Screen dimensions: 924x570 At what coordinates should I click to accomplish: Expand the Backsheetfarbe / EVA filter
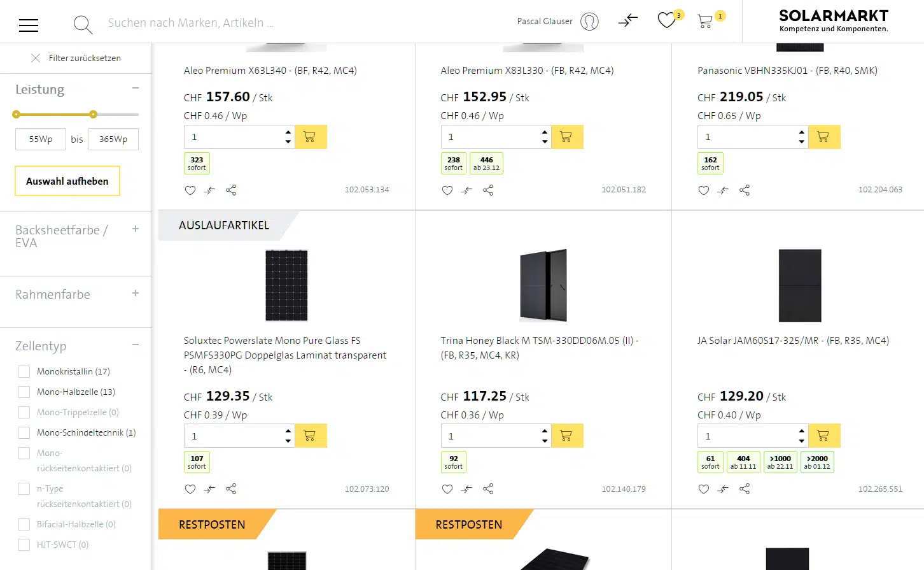pos(136,229)
